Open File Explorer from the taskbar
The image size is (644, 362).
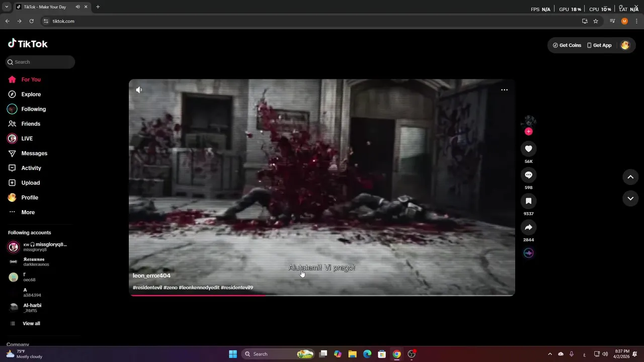[352, 354]
